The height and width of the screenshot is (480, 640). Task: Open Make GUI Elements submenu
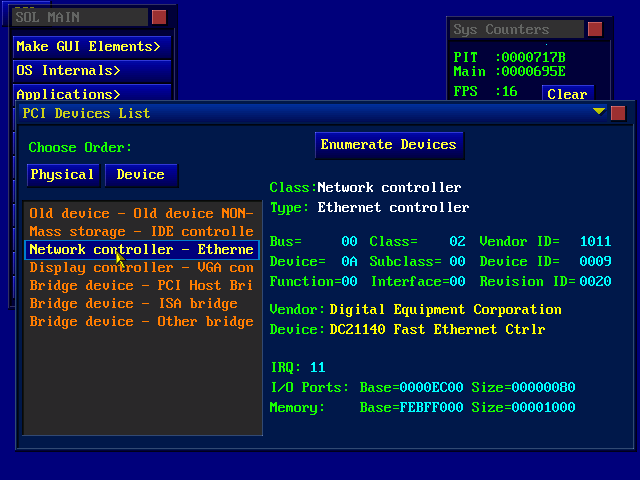[92, 47]
